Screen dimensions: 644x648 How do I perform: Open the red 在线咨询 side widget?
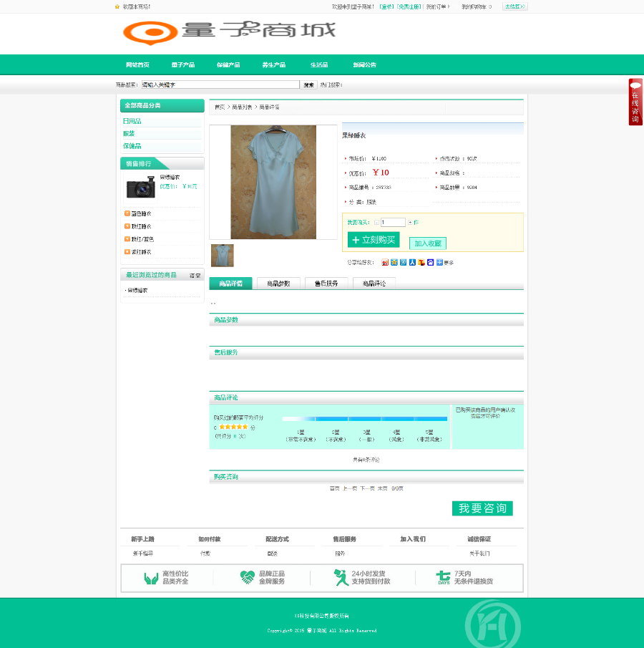pos(635,102)
